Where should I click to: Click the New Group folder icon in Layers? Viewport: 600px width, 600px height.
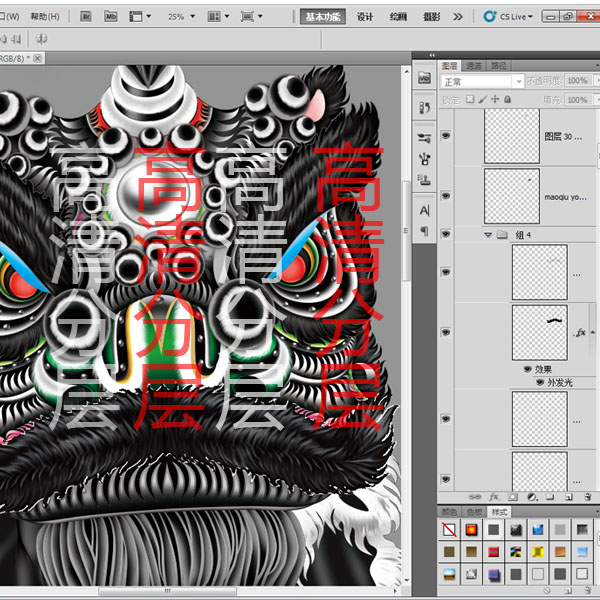click(x=550, y=497)
